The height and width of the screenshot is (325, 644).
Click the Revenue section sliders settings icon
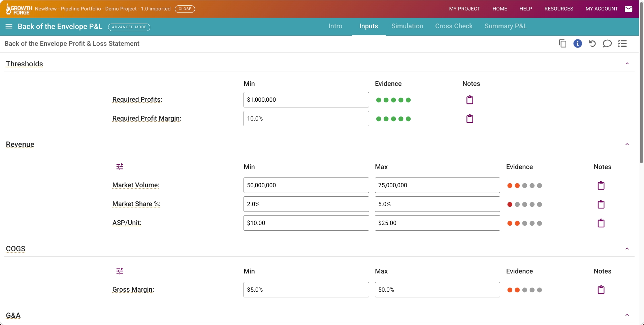pyautogui.click(x=120, y=167)
